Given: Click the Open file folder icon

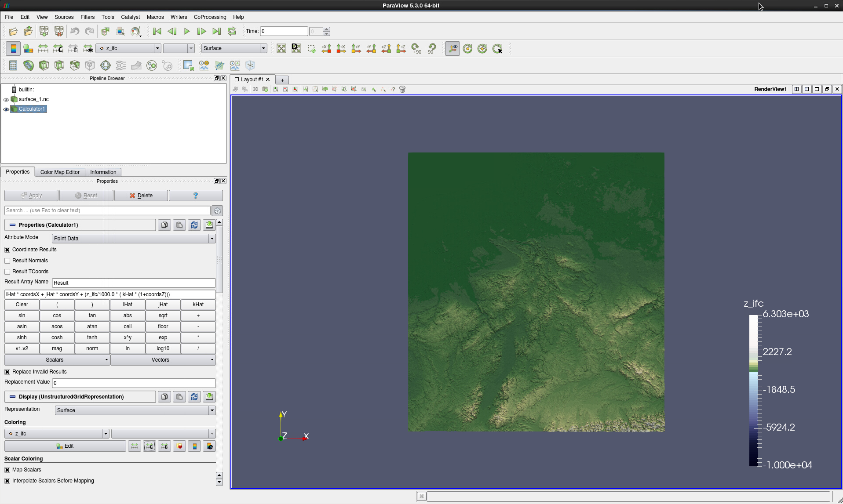Looking at the screenshot, I should coord(13,31).
